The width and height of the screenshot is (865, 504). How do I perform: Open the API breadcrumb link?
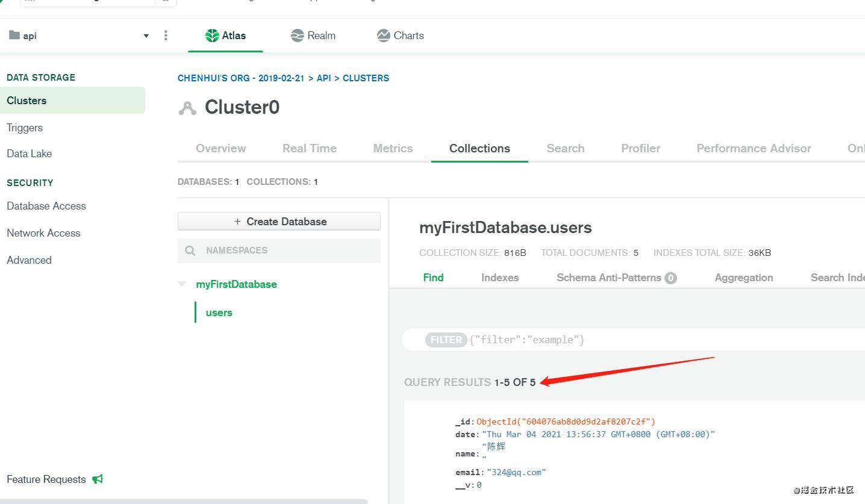(x=324, y=78)
